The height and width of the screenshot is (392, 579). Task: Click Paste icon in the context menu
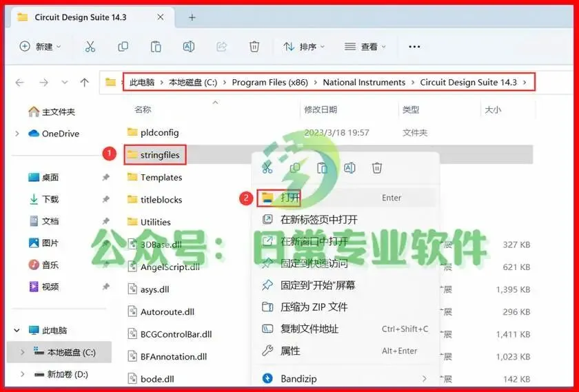pyautogui.click(x=323, y=168)
